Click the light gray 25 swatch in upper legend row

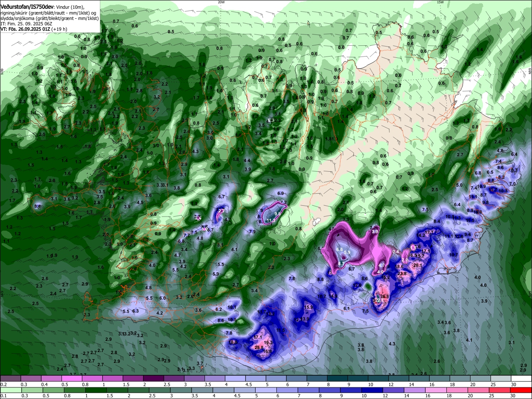501,379
